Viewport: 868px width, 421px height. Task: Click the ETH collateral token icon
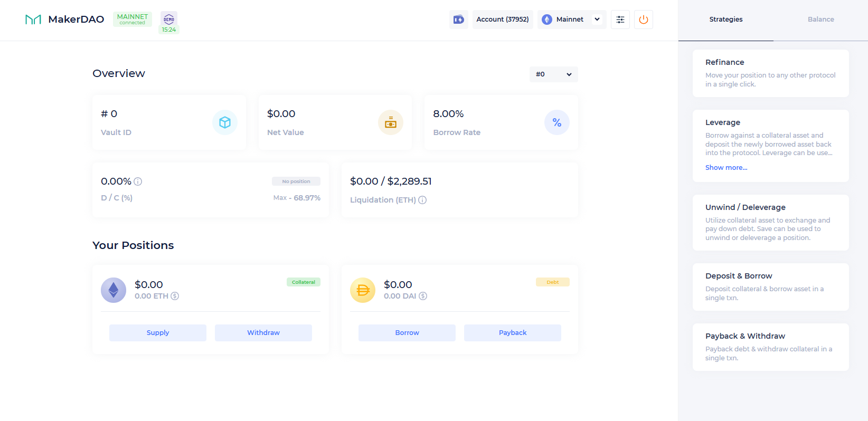[114, 290]
